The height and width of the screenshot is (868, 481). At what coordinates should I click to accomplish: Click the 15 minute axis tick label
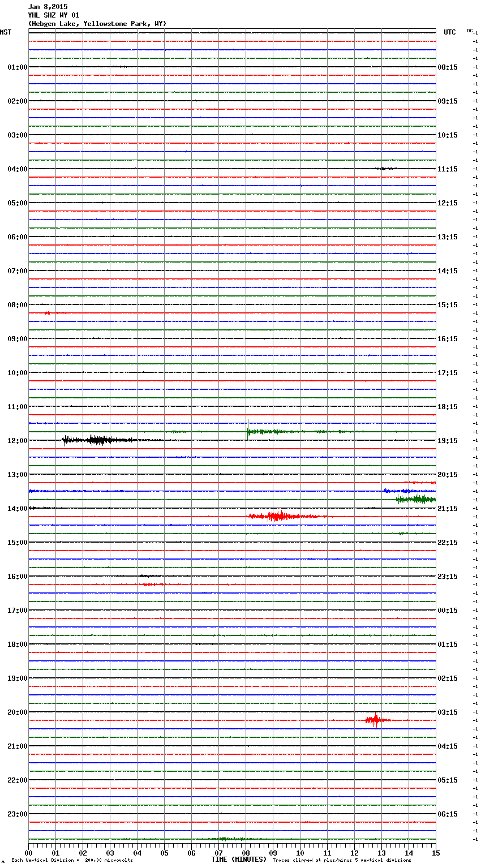pos(436,853)
